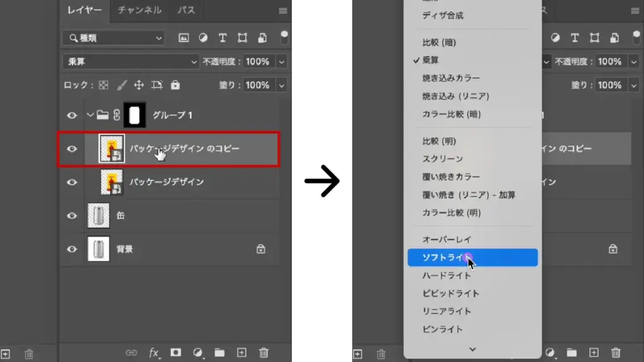
Task: Select オーバーレイ blend mode option
Action: click(447, 239)
